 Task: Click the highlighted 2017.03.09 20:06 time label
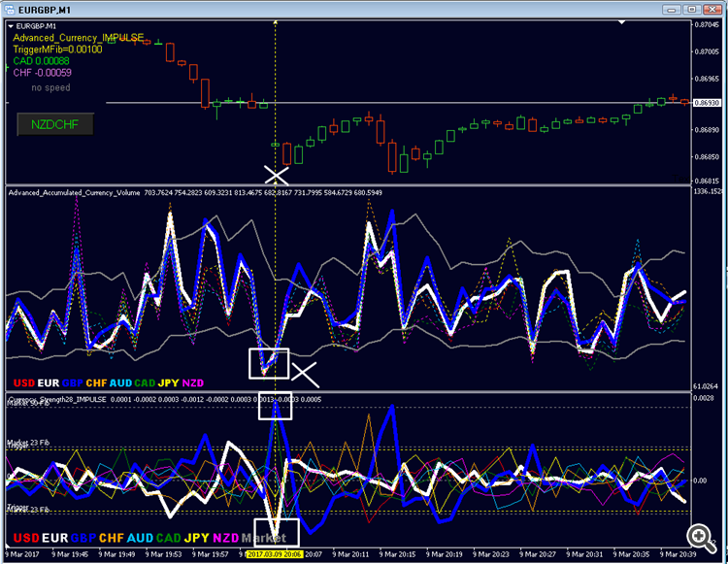[275, 554]
